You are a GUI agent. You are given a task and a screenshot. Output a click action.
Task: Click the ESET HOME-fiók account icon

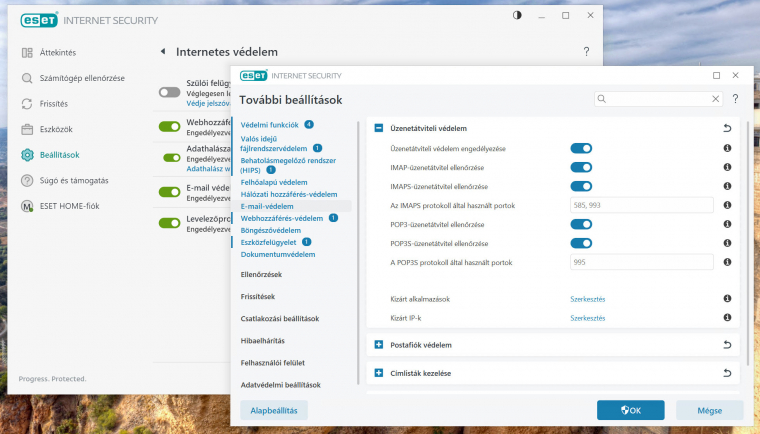point(27,206)
